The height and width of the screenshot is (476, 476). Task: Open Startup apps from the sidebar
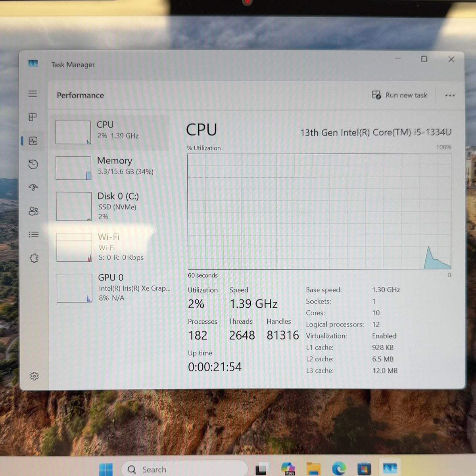click(33, 187)
